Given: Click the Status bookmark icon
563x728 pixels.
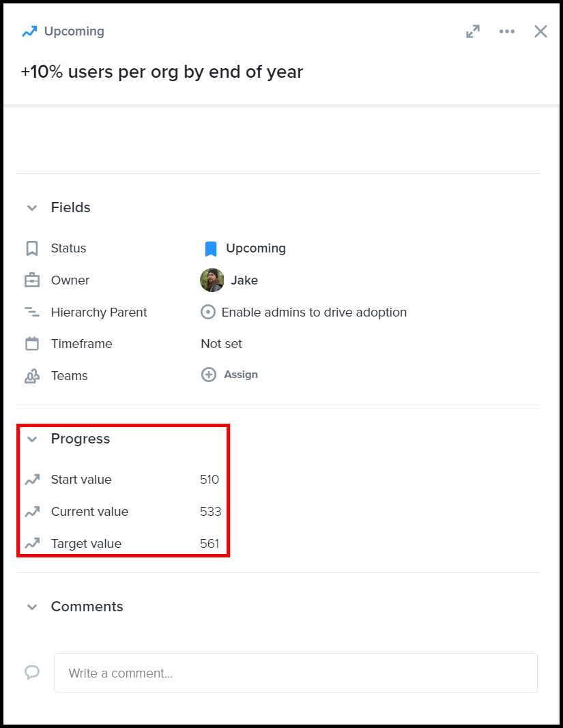Looking at the screenshot, I should point(32,248).
